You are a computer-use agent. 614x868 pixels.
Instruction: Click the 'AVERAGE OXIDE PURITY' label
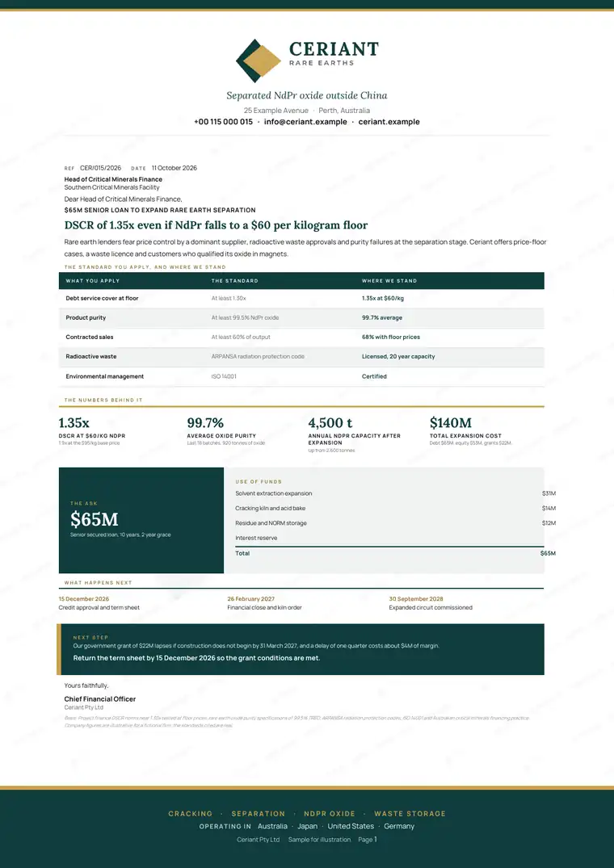click(x=221, y=436)
